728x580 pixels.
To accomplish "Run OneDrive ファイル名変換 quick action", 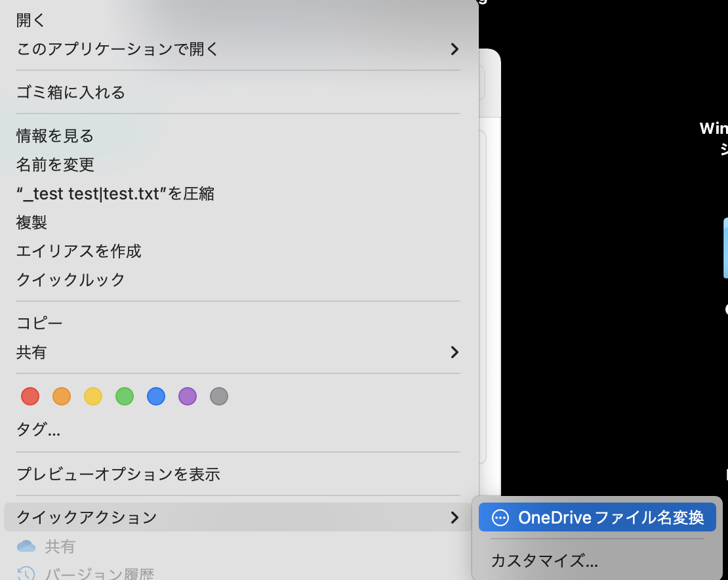I will click(597, 517).
